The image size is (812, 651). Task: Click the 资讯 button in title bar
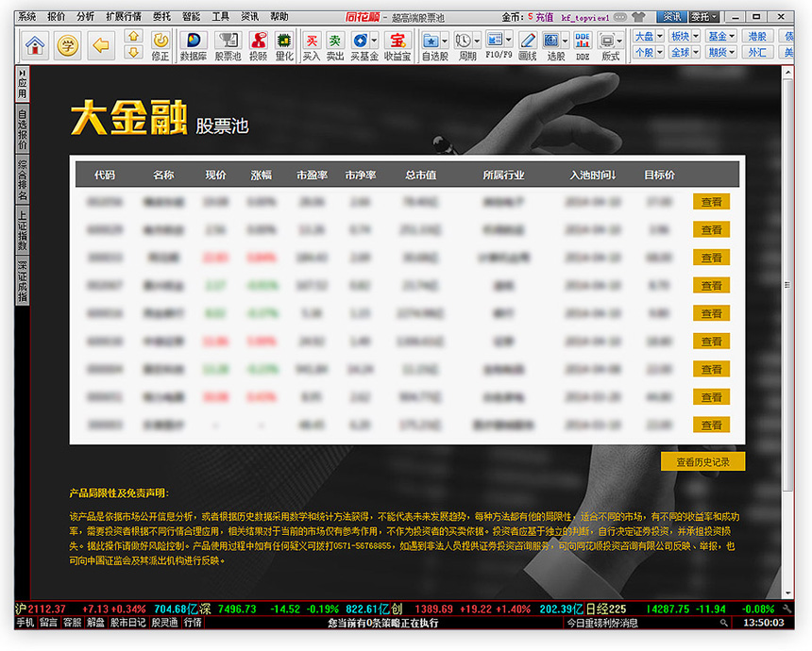click(x=672, y=17)
